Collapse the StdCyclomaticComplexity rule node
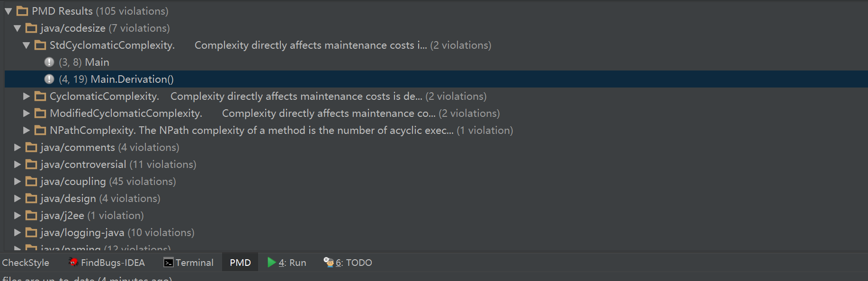Screen dimensions: 868x281 click(27, 45)
